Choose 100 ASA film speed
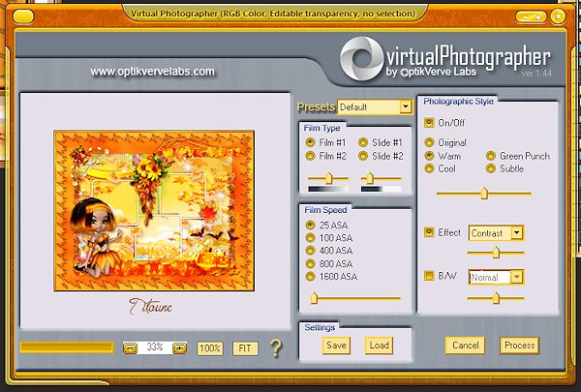Viewport: 581px width, 392px height. click(x=310, y=237)
